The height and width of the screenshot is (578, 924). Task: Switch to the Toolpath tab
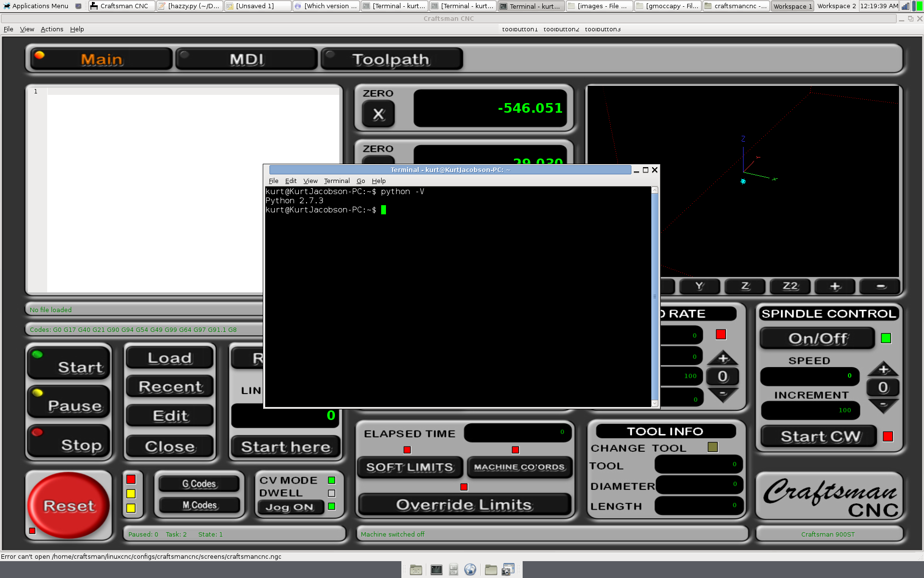391,59
